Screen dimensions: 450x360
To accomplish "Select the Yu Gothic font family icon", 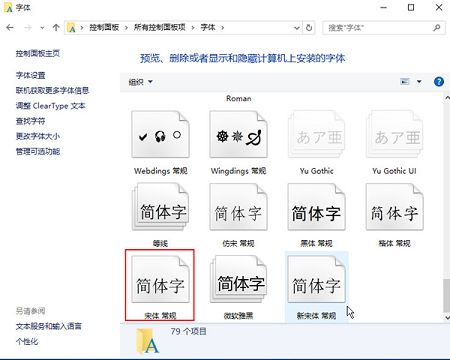I will [316, 135].
